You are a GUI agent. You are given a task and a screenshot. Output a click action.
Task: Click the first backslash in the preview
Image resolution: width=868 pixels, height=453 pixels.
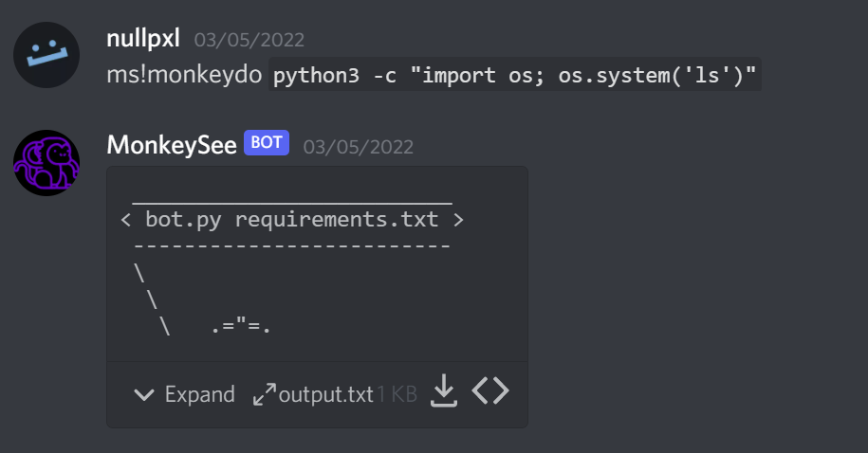click(140, 273)
